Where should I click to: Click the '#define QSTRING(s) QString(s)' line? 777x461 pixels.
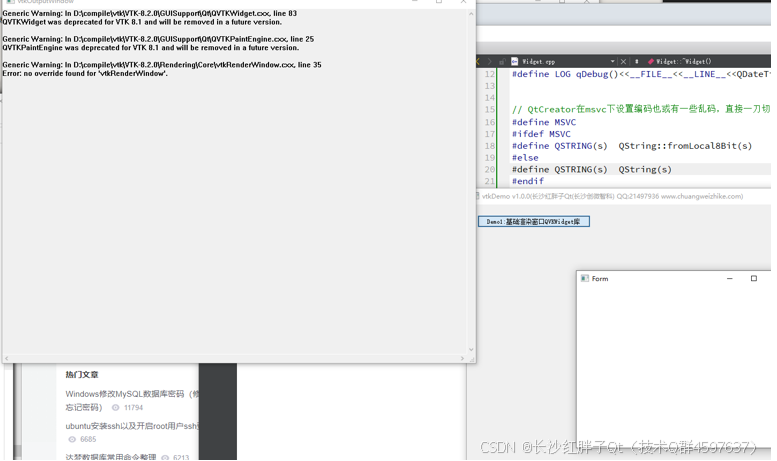592,170
